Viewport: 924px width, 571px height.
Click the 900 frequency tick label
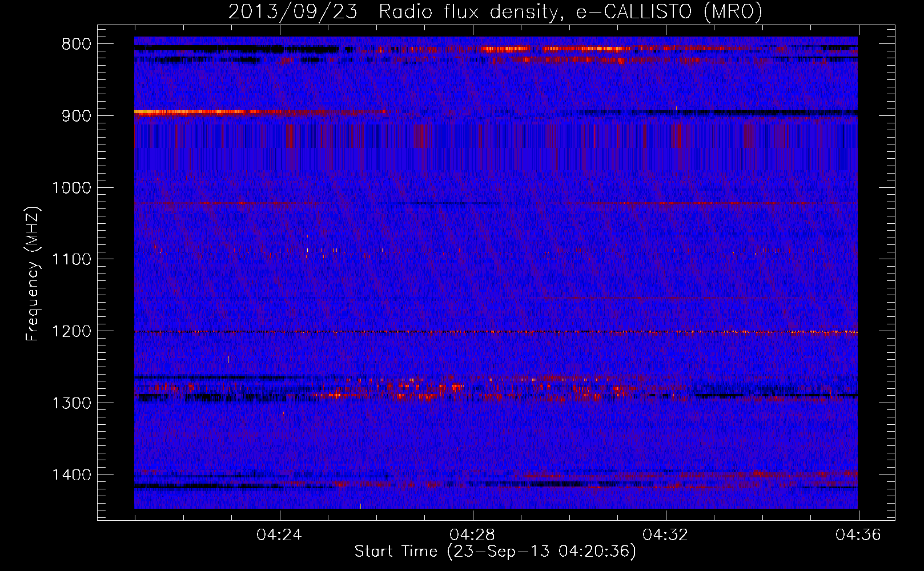point(76,116)
